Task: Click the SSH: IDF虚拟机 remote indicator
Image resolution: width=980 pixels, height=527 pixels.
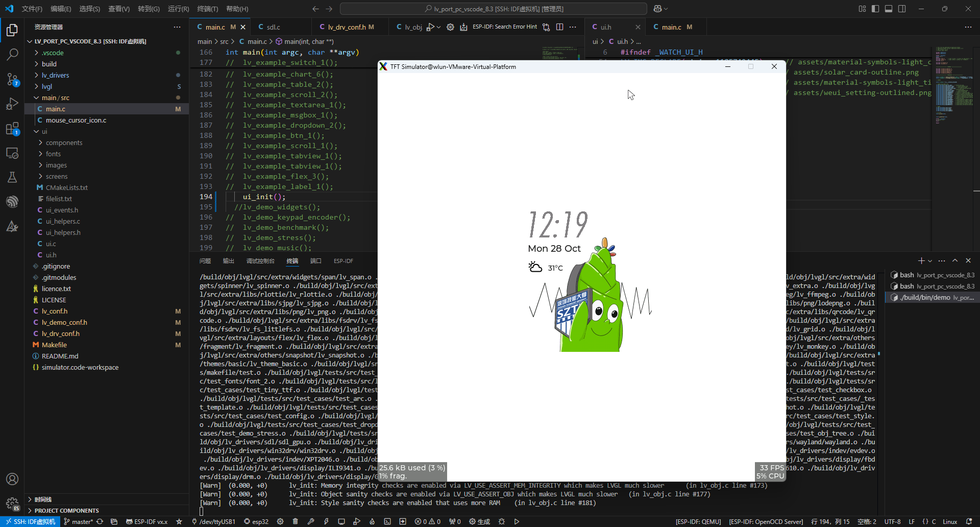Action: [x=31, y=521]
